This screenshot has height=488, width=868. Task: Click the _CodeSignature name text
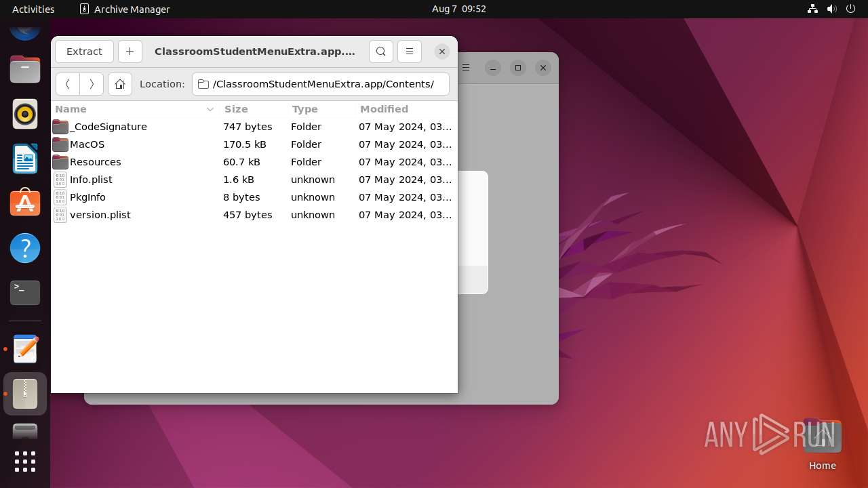pyautogui.click(x=108, y=127)
